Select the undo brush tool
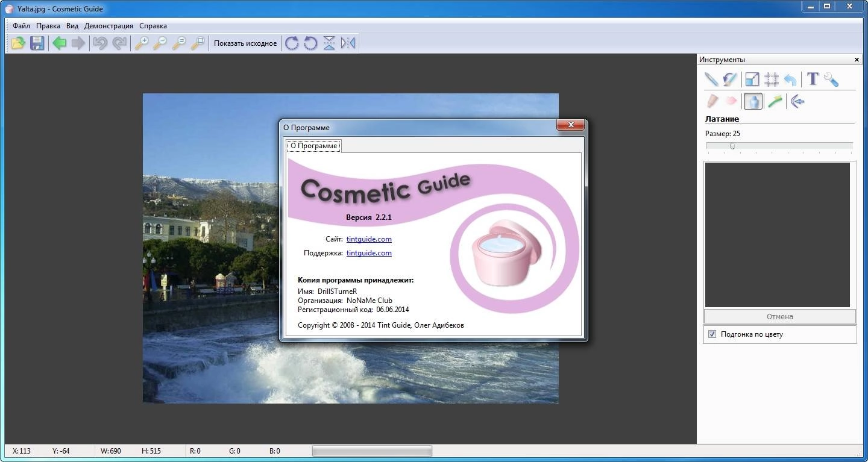The height and width of the screenshot is (462, 868). tap(731, 80)
